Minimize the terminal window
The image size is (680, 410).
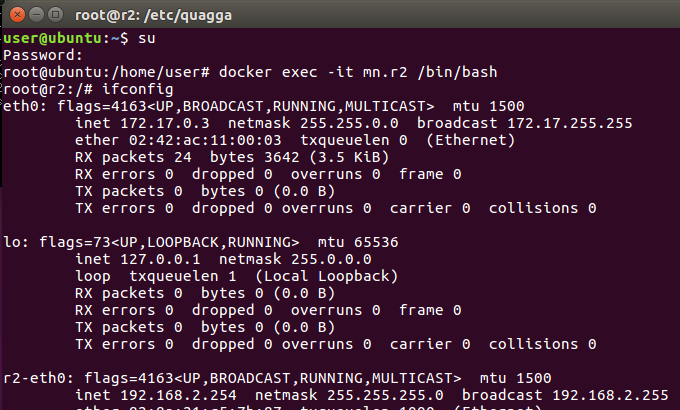click(36, 15)
